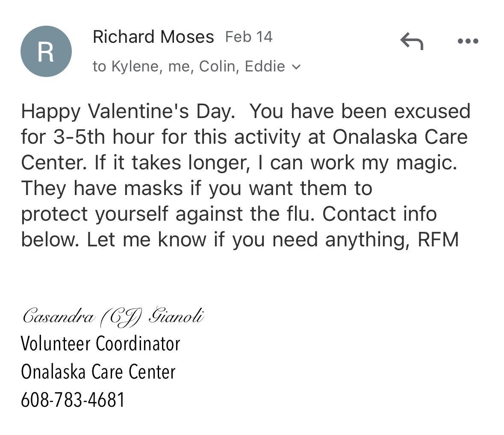This screenshot has height=435, width=504.
Task: Tap the Feb 14 date label
Action: pyautogui.click(x=249, y=37)
